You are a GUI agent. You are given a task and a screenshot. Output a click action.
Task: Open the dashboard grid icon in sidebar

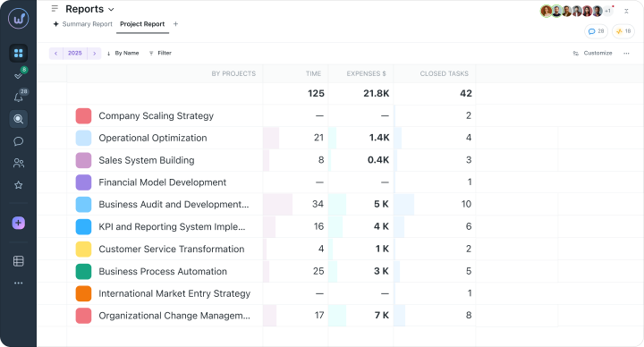(19, 54)
